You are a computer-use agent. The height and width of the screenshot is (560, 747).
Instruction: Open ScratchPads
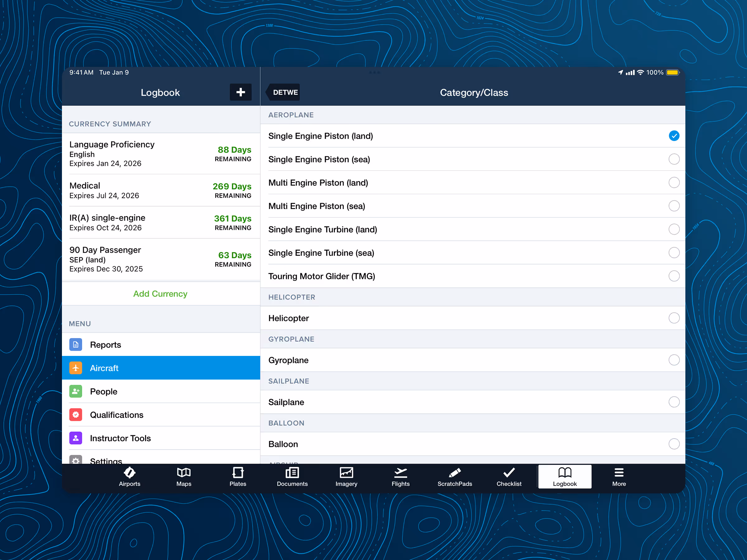click(454, 477)
